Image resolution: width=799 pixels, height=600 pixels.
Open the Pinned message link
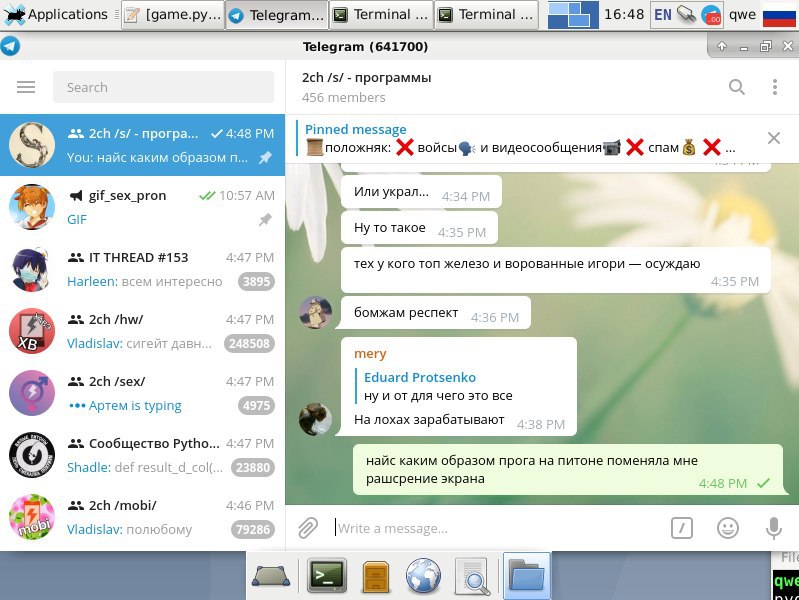point(356,129)
